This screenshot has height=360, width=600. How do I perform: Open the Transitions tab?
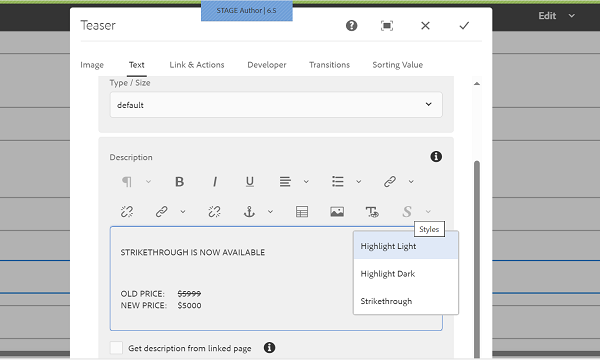coord(329,65)
